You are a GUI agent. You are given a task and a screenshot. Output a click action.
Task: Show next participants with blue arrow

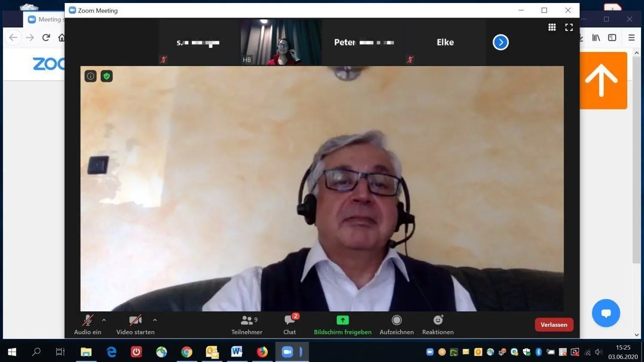[x=501, y=42]
